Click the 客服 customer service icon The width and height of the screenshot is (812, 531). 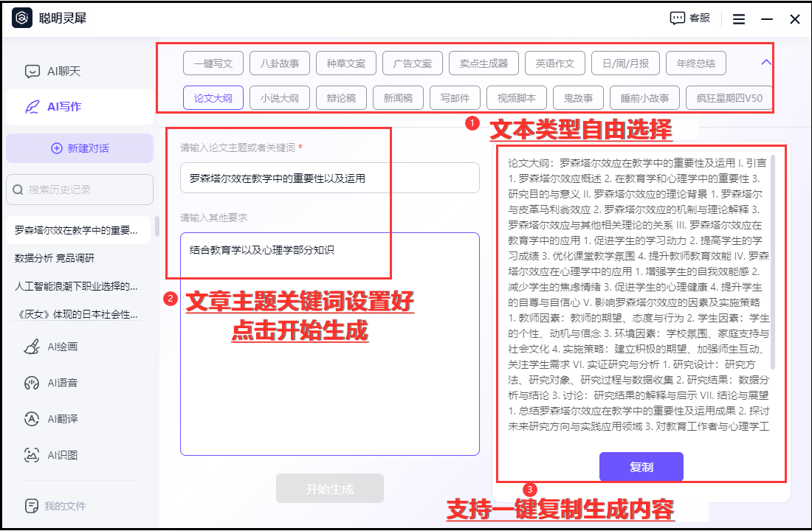click(678, 18)
